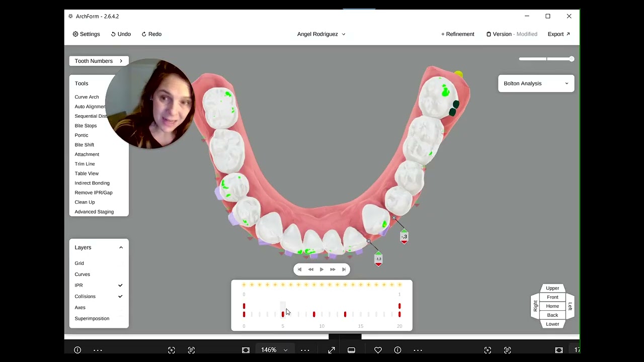644x362 pixels.
Task: Click the Undo button
Action: point(121,34)
